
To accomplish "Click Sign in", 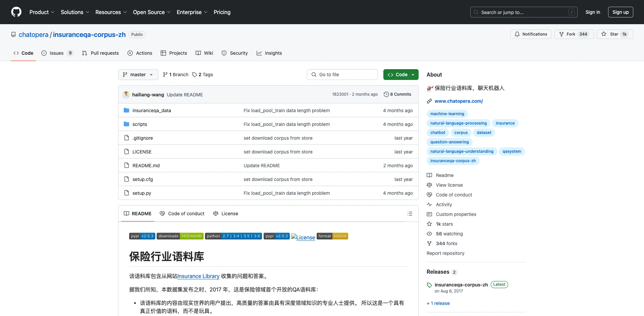I will click(593, 12).
